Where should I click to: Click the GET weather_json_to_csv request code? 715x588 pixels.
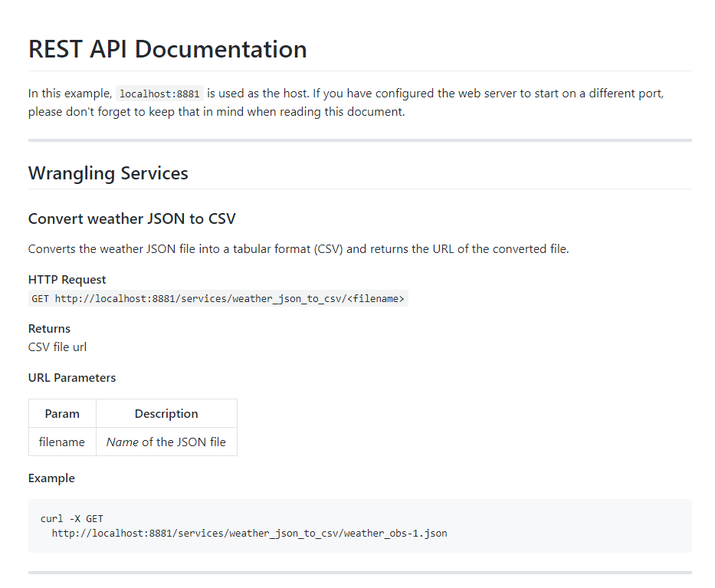218,299
